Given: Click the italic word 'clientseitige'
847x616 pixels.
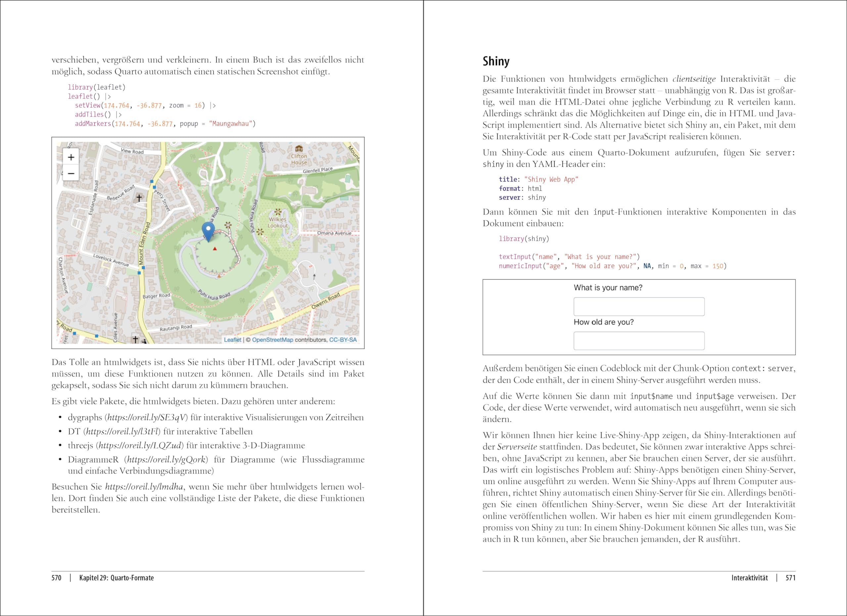Looking at the screenshot, I should click(694, 79).
